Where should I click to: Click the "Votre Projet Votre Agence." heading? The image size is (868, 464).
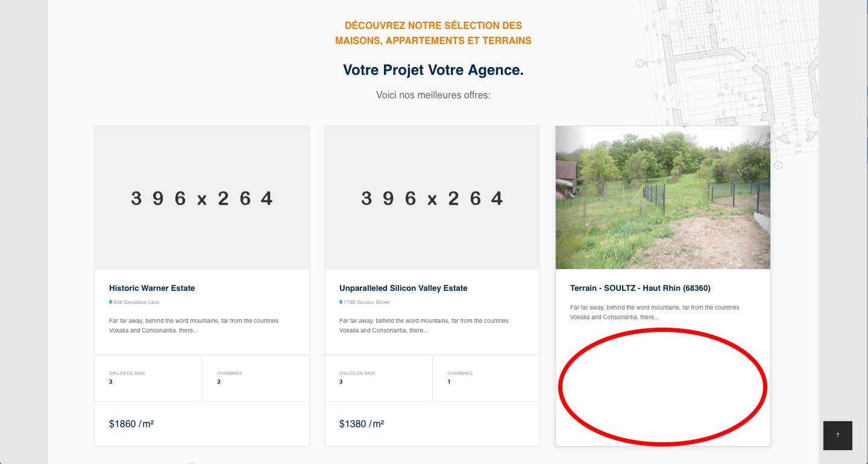pyautogui.click(x=433, y=70)
